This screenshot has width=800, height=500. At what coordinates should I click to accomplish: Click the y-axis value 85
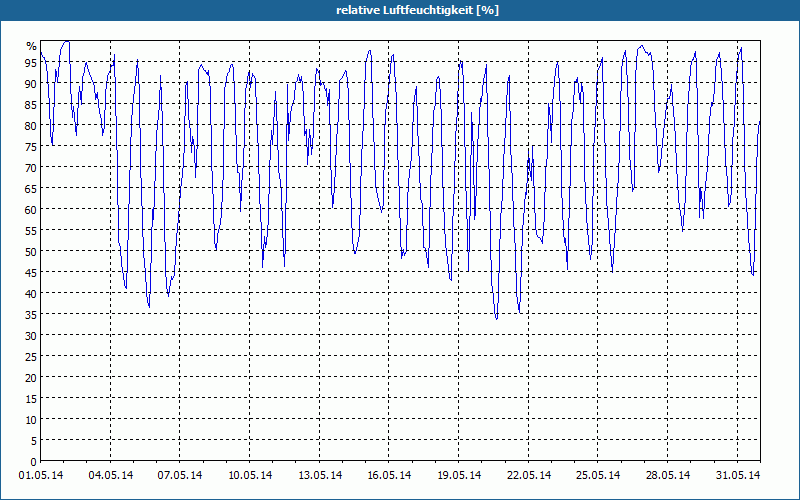pyautogui.click(x=31, y=105)
